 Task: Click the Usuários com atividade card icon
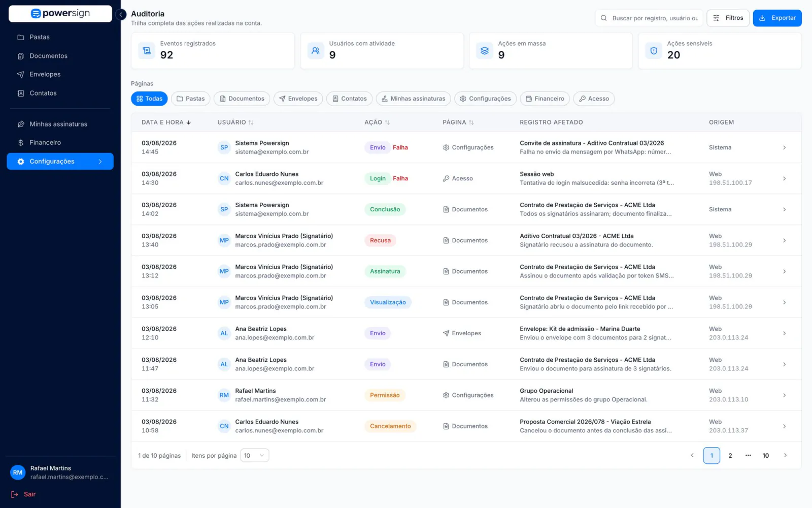point(316,50)
